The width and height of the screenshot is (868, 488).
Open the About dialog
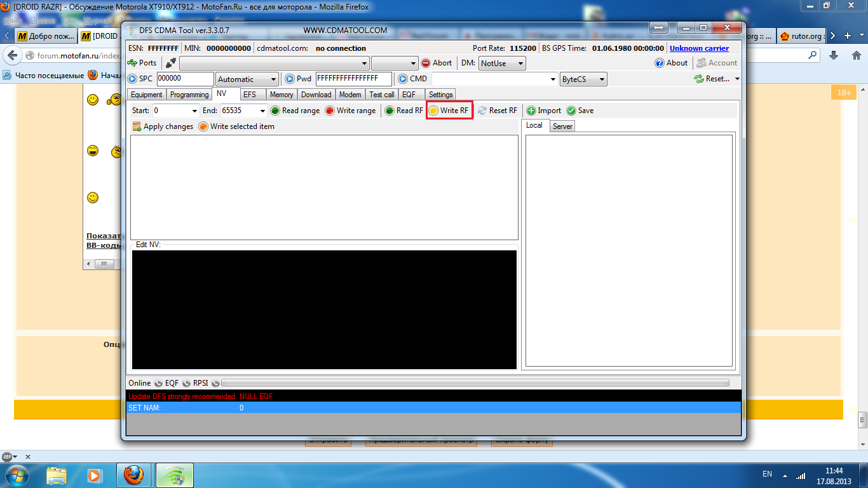coord(672,63)
